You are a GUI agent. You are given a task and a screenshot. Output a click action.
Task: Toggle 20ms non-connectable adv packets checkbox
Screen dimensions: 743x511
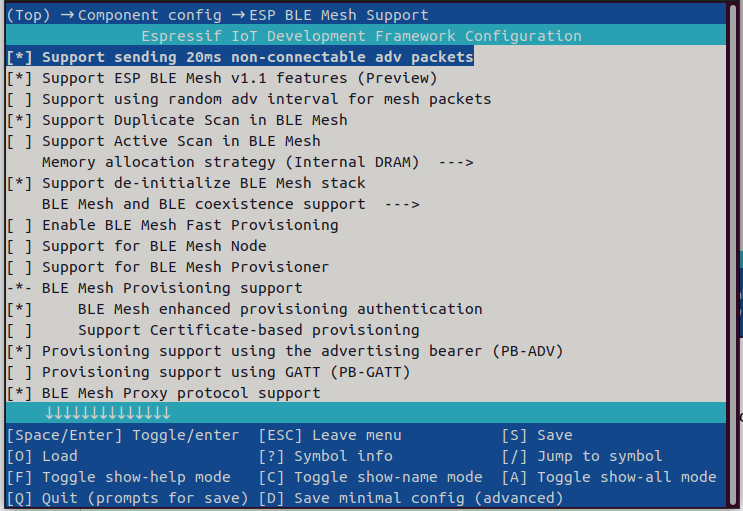(19, 57)
